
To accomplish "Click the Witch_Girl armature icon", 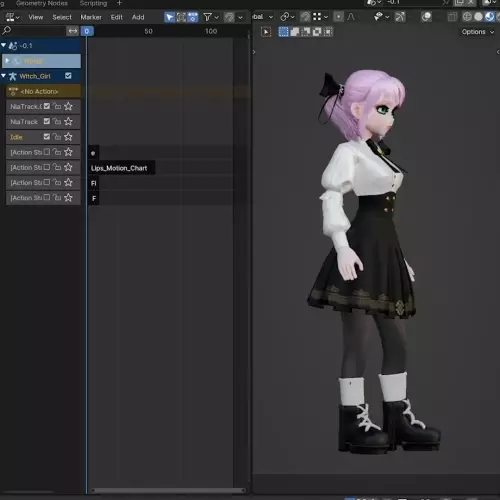I will point(13,76).
